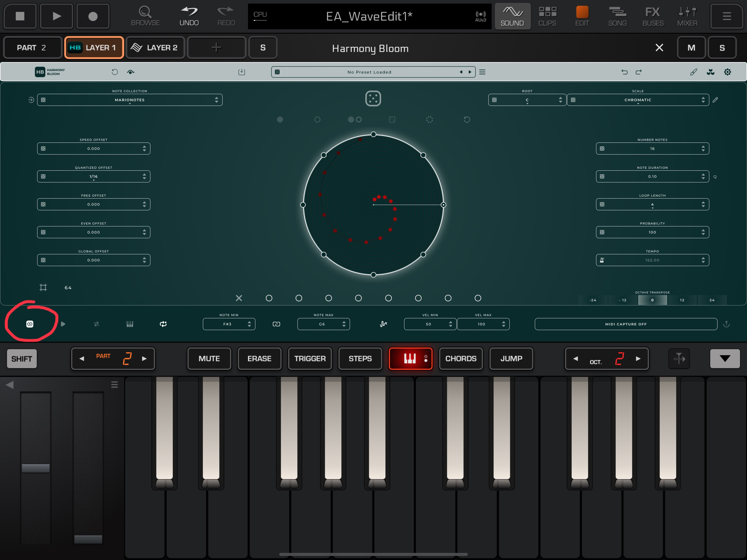Toggle the M mute button for the layer

tap(691, 48)
